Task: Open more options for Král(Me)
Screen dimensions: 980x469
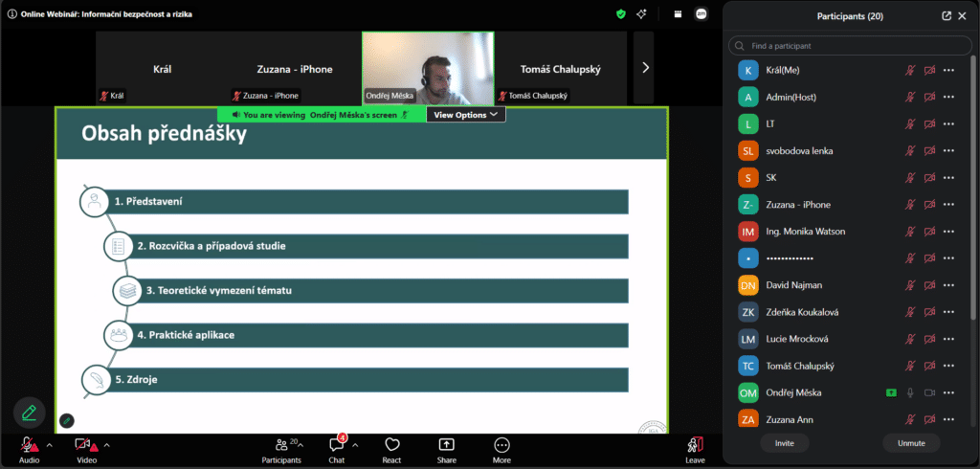Action: pyautogui.click(x=948, y=70)
